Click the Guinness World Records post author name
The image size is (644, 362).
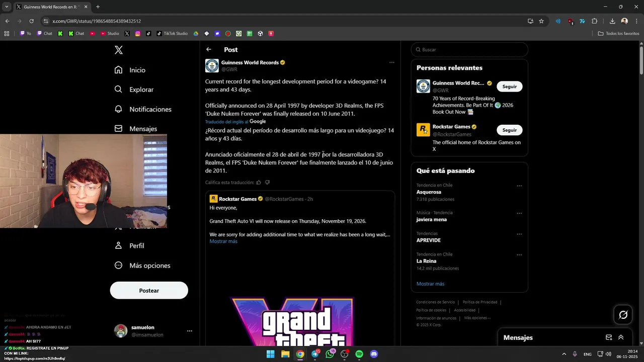click(x=250, y=62)
